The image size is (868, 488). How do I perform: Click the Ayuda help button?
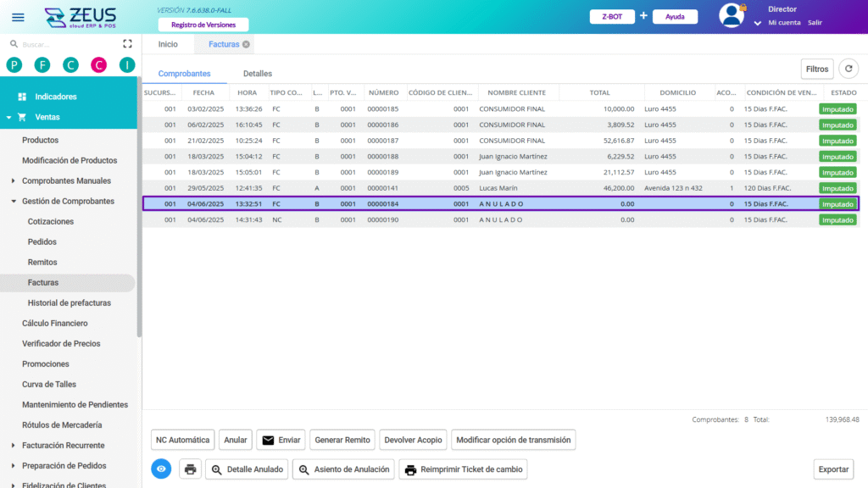pyautogui.click(x=675, y=17)
